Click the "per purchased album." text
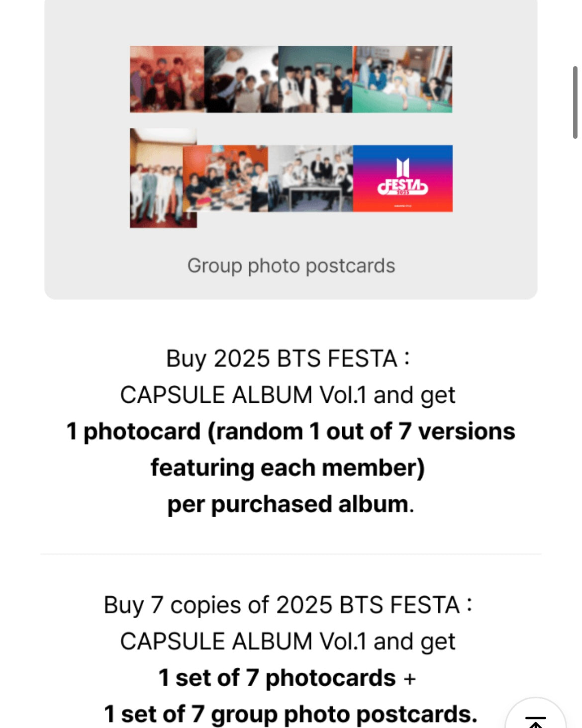This screenshot has height=728, width=582. coord(291,504)
